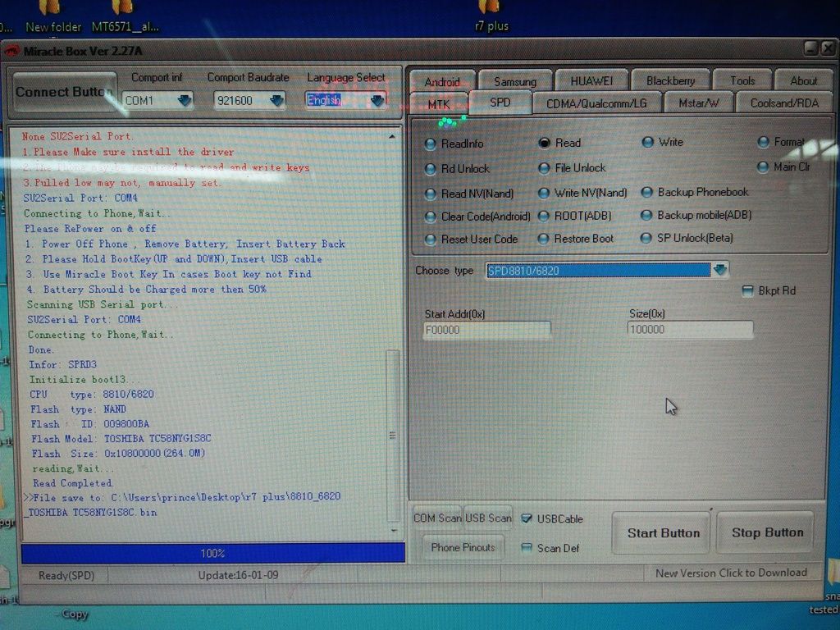Image resolution: width=840 pixels, height=630 pixels.
Task: Switch to the Android tab
Action: (x=442, y=82)
